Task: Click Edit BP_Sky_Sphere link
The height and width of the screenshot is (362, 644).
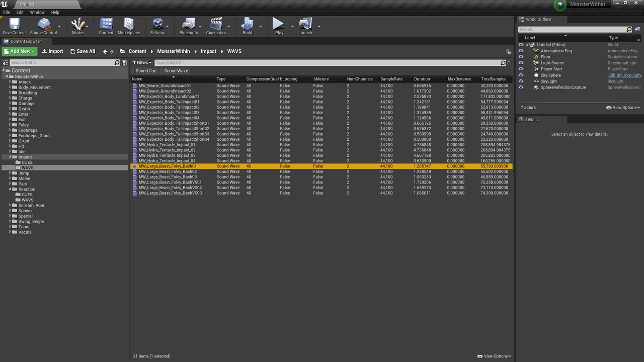Action: point(624,75)
